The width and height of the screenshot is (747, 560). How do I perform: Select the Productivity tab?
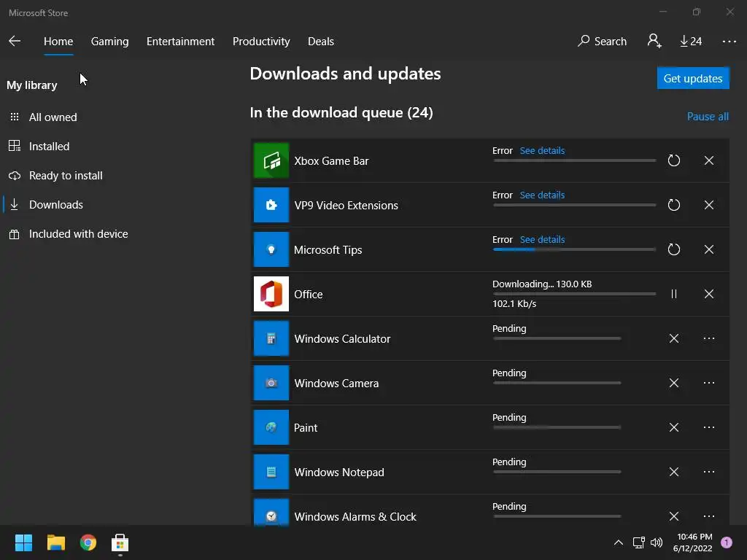pyautogui.click(x=261, y=42)
